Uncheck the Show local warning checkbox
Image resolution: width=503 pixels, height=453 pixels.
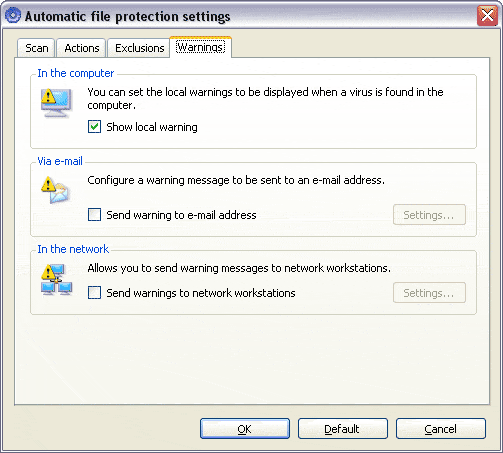tap(94, 127)
